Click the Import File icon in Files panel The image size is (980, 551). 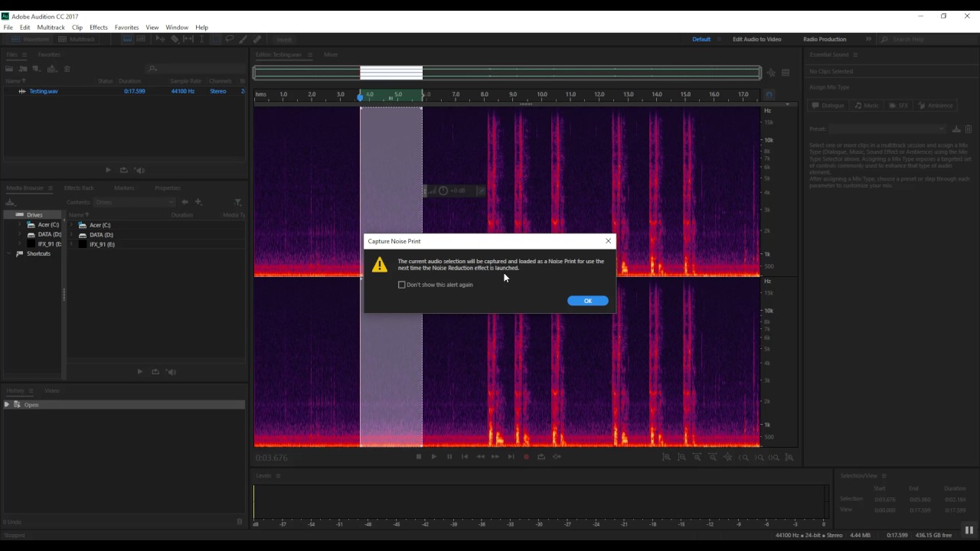point(23,68)
